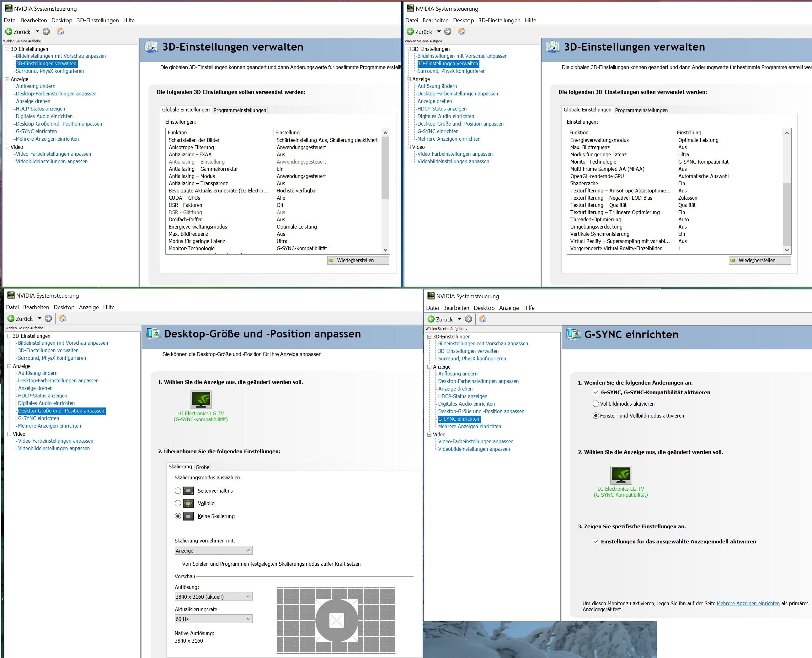
Task: Click the grey forward arrow in the right 3D-Einstellungen window
Action: click(448, 31)
